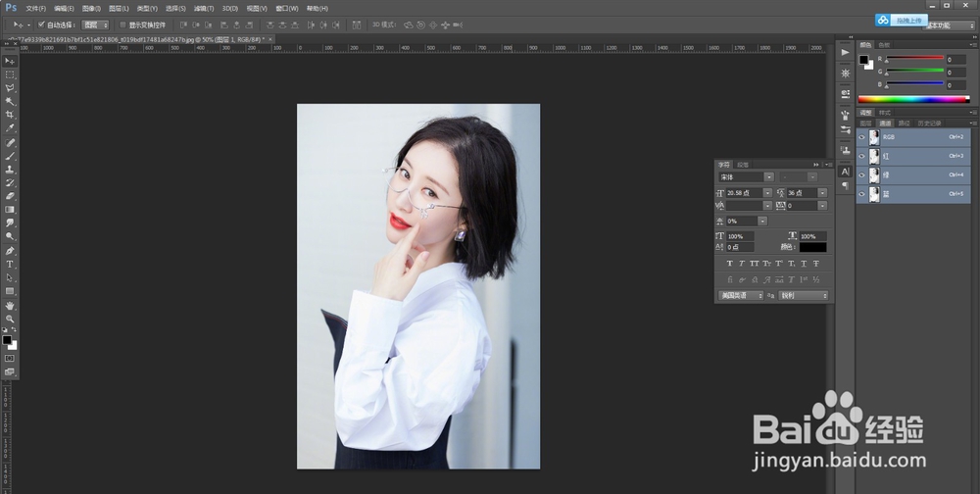Switch to the 路径 tab
This screenshot has height=494, width=980.
(x=904, y=123)
